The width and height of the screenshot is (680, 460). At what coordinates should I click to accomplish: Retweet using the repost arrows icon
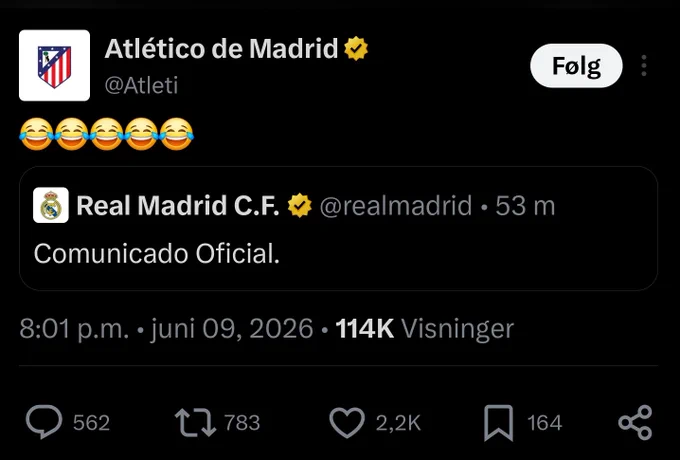click(195, 422)
